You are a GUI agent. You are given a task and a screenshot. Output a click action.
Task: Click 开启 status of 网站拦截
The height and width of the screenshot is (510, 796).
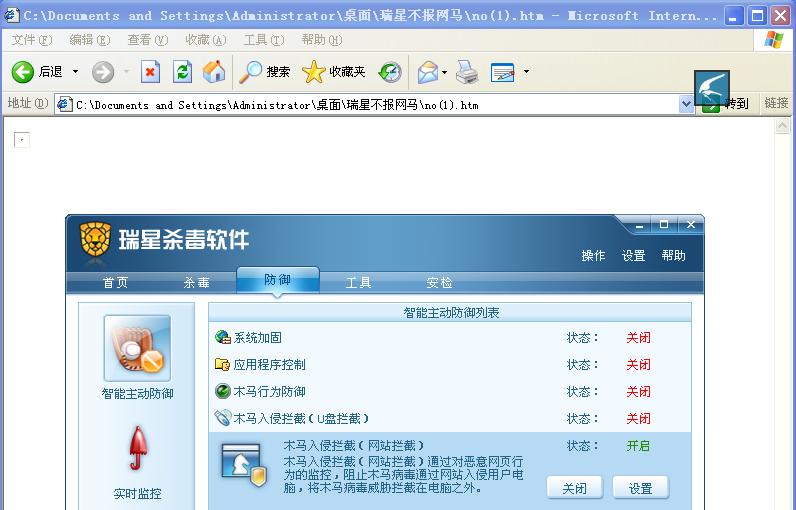pos(638,446)
